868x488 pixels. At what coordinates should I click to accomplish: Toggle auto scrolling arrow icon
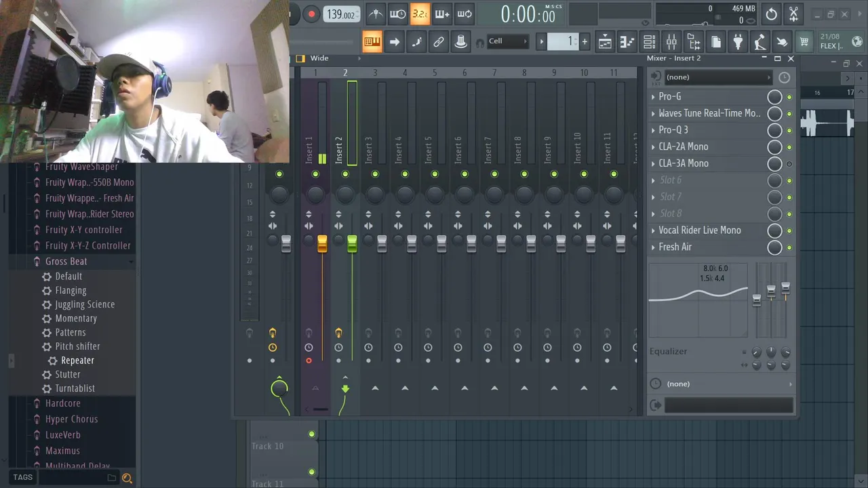click(x=394, y=42)
